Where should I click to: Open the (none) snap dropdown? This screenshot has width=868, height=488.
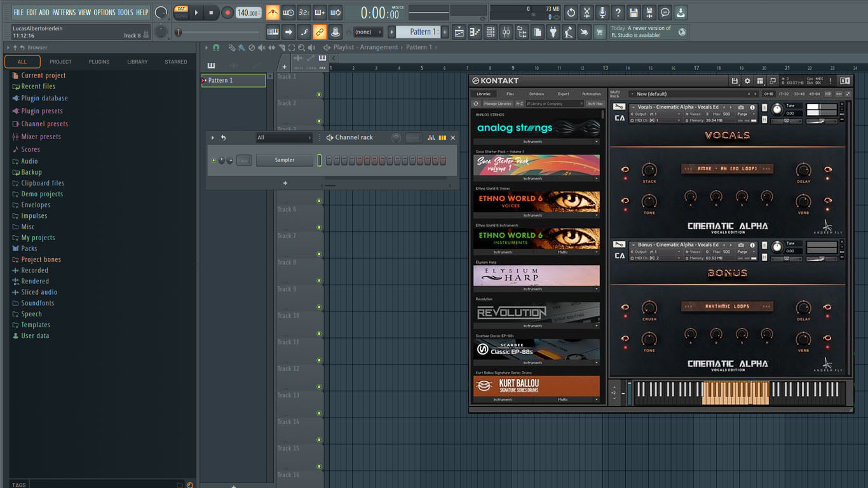coord(368,32)
